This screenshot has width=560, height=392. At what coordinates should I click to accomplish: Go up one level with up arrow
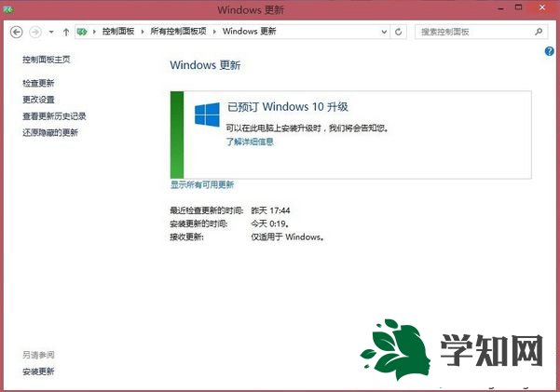point(66,33)
